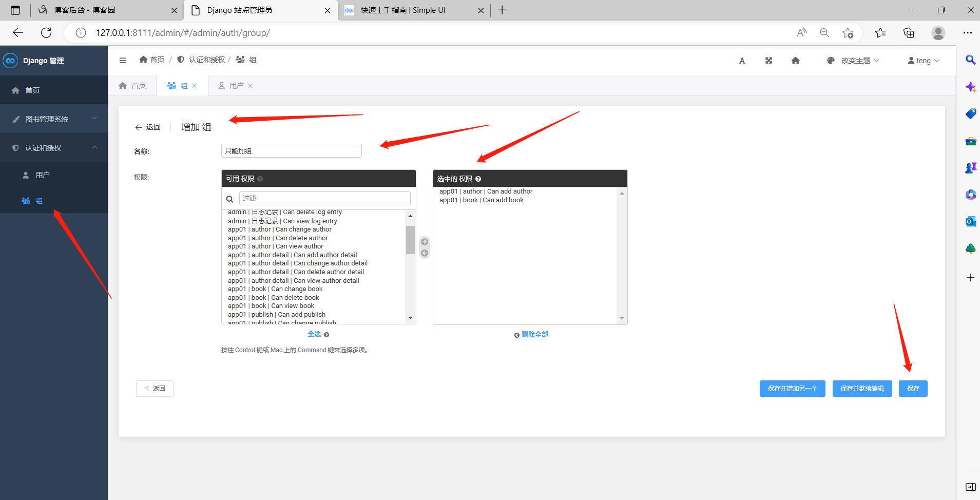Select 'app01 | book | Can delete book'
Screen dimensions: 980x500
click(274, 298)
